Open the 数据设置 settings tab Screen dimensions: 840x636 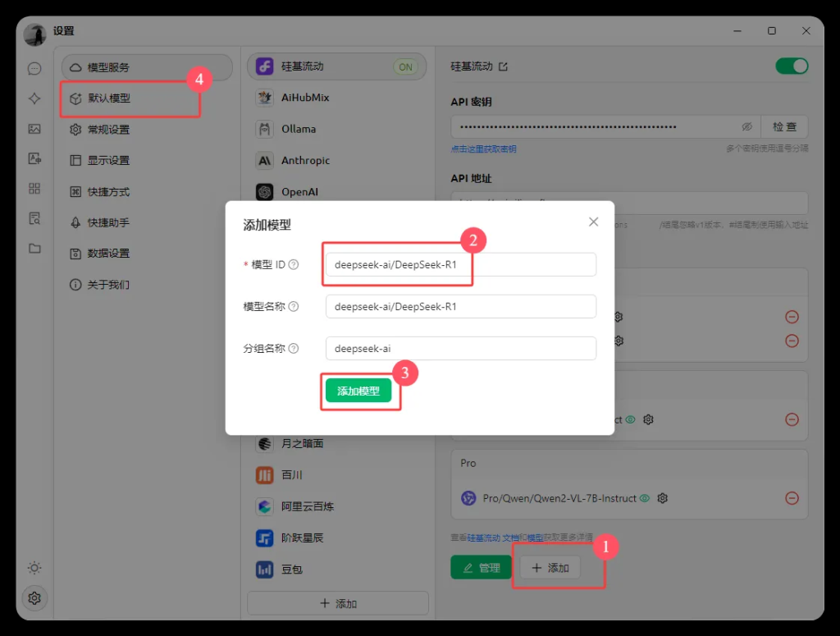point(148,254)
